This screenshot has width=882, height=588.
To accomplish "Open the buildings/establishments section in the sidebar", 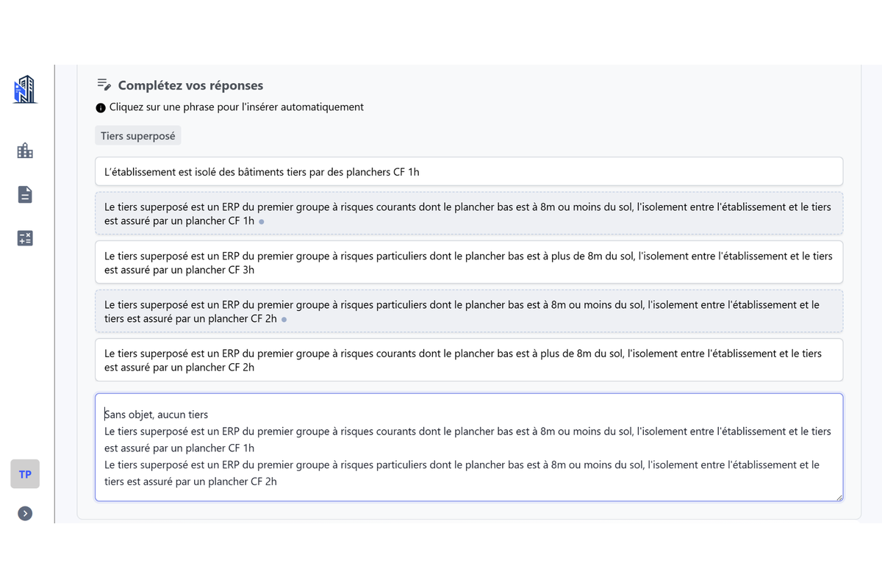I will click(x=24, y=150).
